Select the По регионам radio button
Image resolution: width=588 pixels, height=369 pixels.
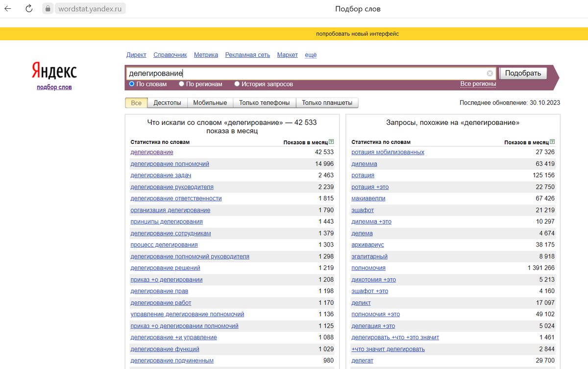[x=182, y=84]
